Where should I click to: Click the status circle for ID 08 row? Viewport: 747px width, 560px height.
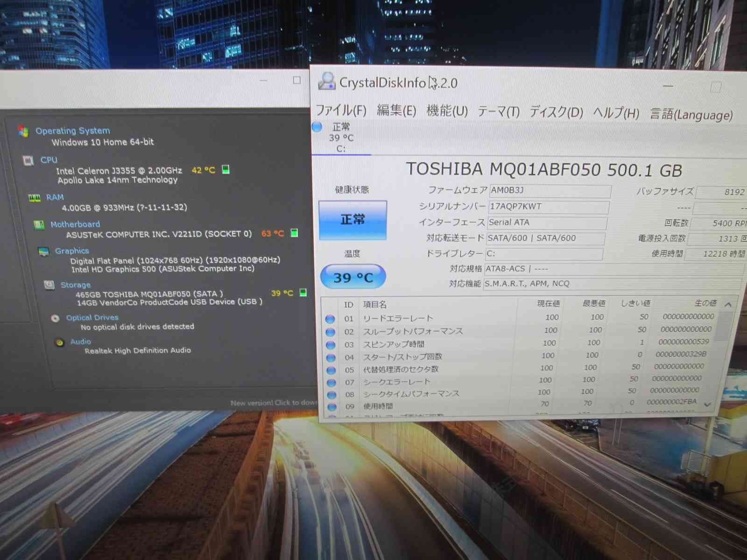tap(331, 395)
